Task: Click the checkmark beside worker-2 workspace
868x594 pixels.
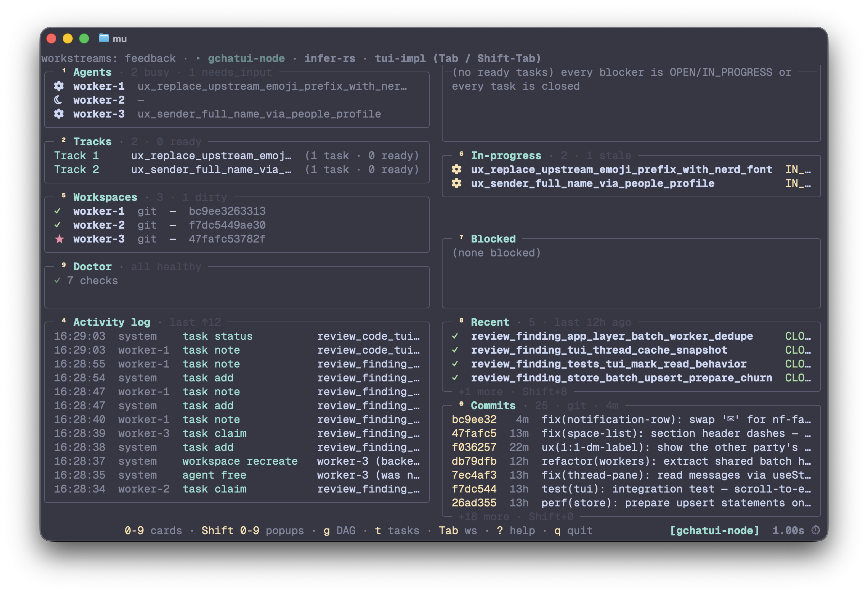Action: point(57,225)
